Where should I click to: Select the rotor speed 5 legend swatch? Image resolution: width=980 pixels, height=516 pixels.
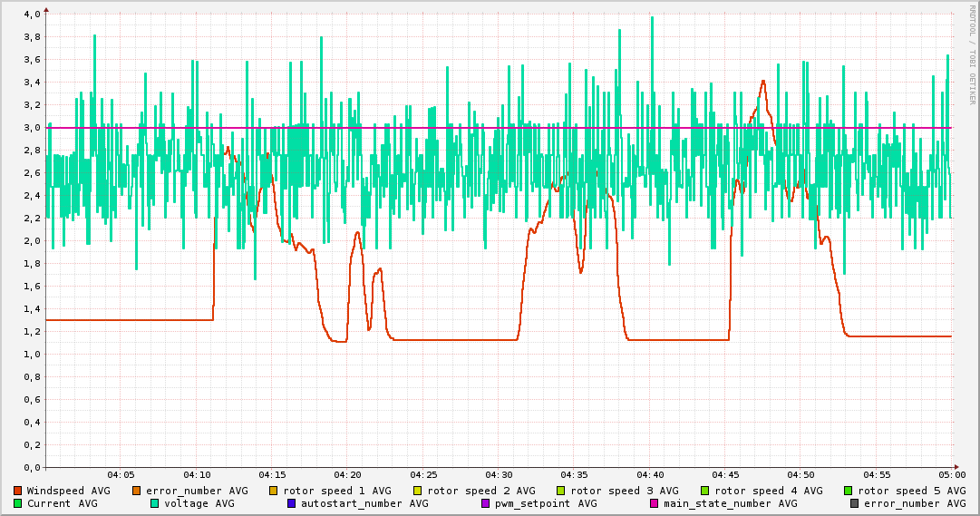click(x=849, y=491)
